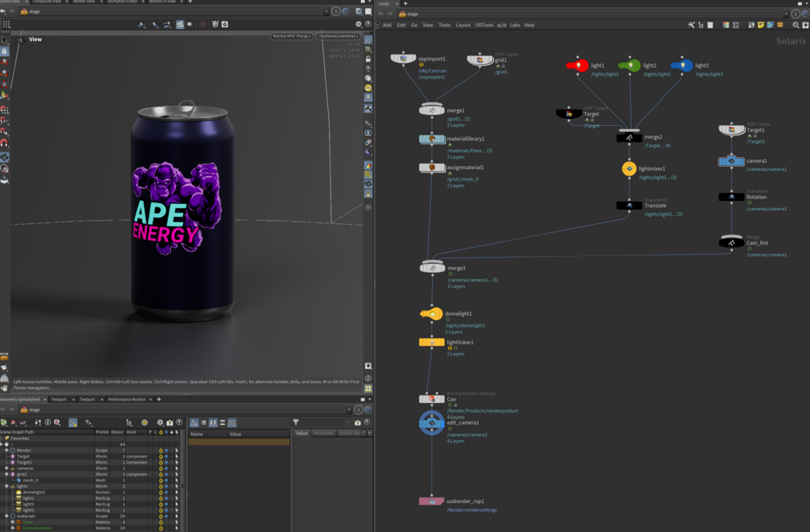Select the domelight1 node icon
This screenshot has height=532, width=810.
coord(432,314)
